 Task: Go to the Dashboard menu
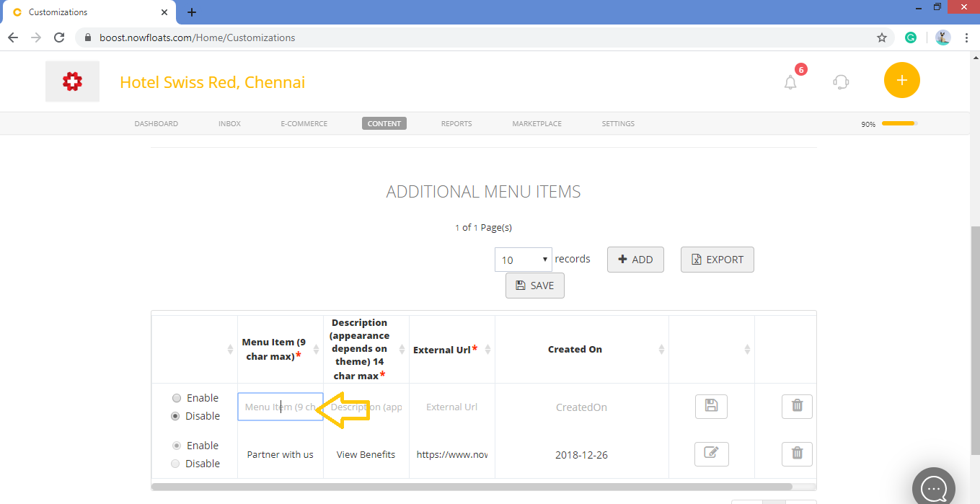tap(156, 123)
